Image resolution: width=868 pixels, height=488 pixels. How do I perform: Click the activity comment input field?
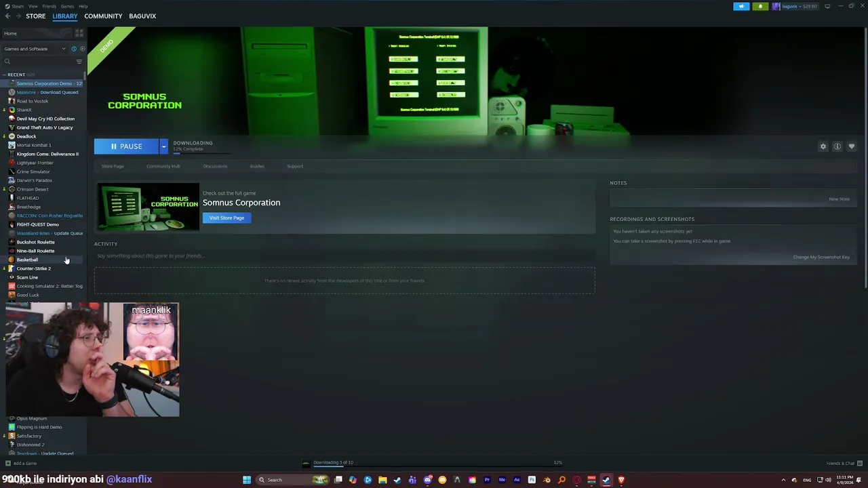pyautogui.click(x=344, y=256)
